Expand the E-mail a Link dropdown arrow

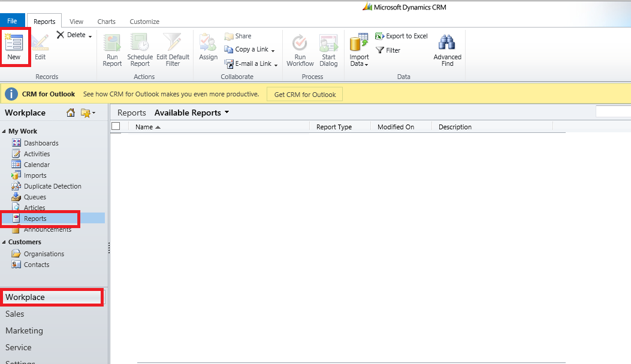[276, 65]
